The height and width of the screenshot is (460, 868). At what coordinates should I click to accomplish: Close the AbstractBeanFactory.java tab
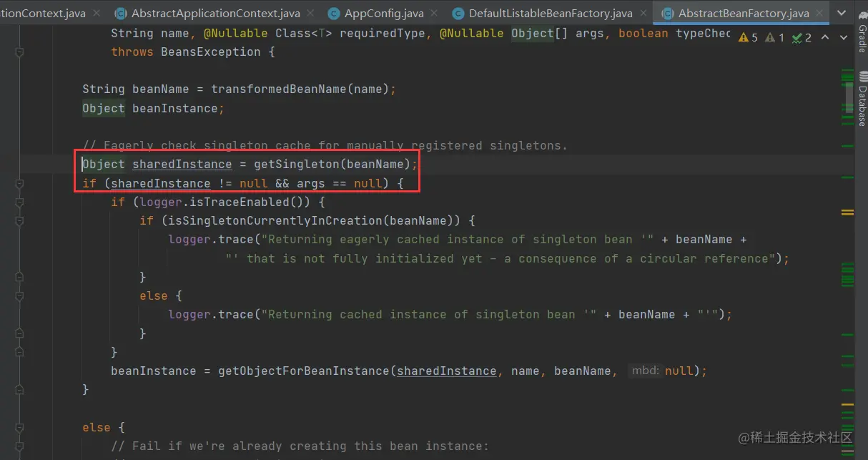pos(821,14)
